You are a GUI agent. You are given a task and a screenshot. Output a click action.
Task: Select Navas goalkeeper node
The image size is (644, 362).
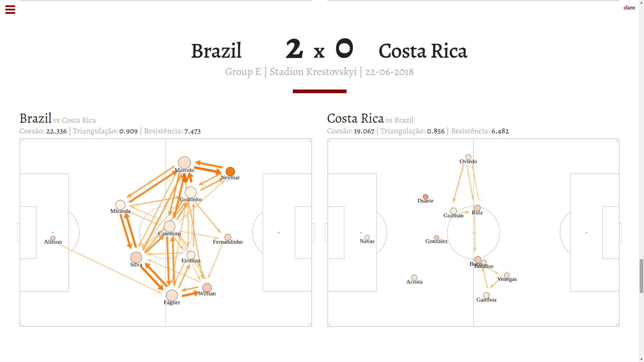coord(367,238)
